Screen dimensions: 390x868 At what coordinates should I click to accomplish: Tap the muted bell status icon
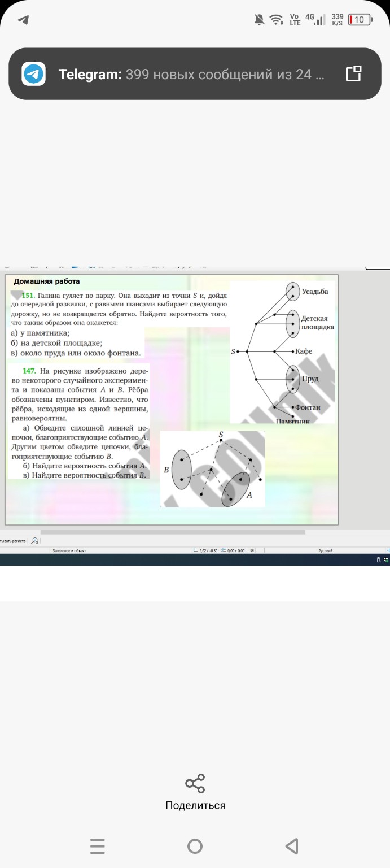pyautogui.click(x=260, y=20)
